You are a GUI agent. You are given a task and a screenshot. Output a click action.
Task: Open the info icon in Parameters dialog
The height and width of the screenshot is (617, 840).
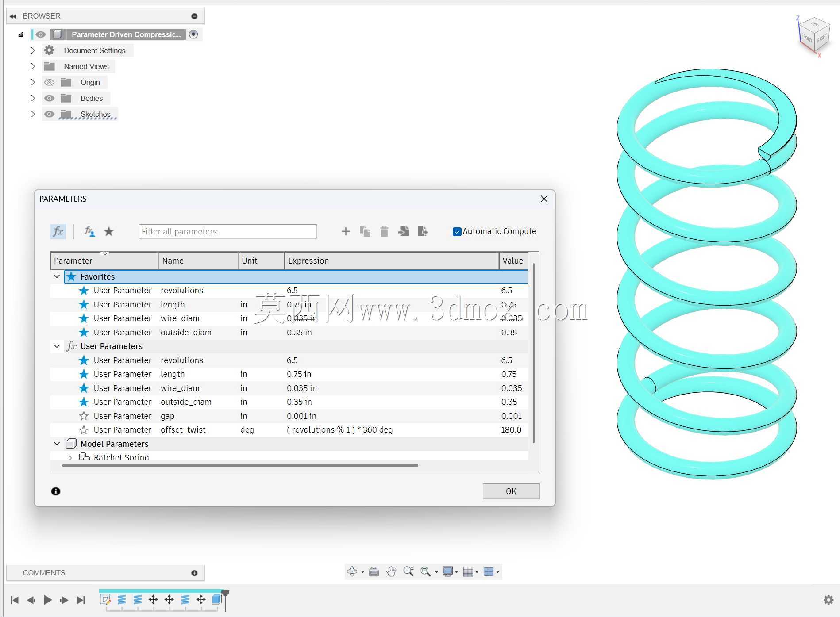click(56, 491)
